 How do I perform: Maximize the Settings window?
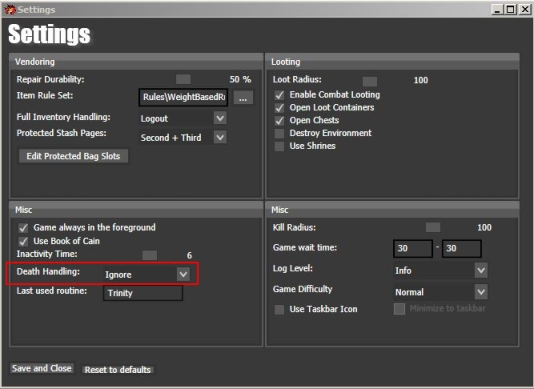511,10
